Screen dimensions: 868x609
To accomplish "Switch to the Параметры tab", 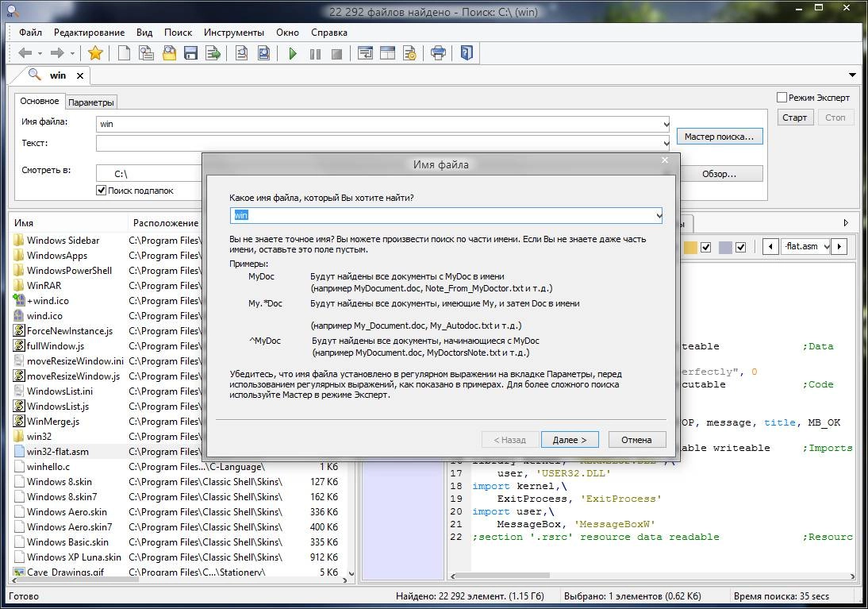I will coord(90,102).
